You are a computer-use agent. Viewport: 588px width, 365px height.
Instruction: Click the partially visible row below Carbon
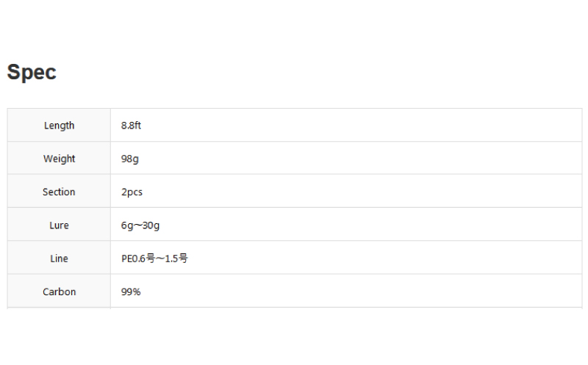295,308
